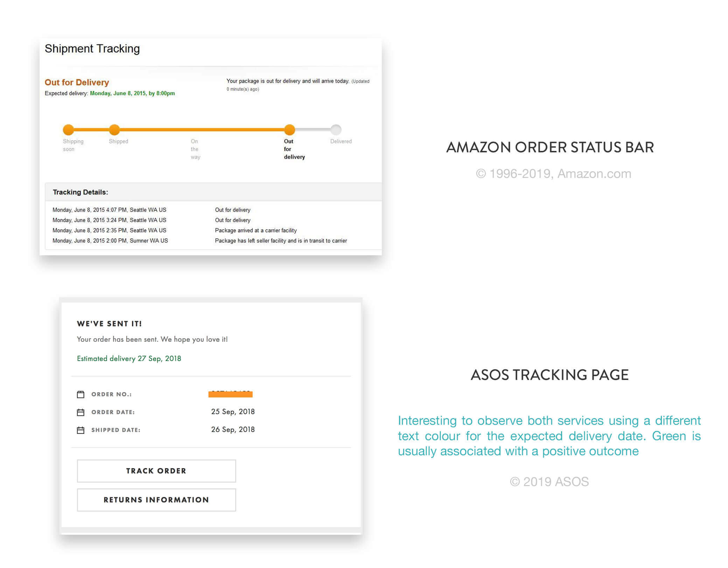Click 'ASOS TRACKING PAGE' caption
The width and height of the screenshot is (728, 568).
coord(549,375)
